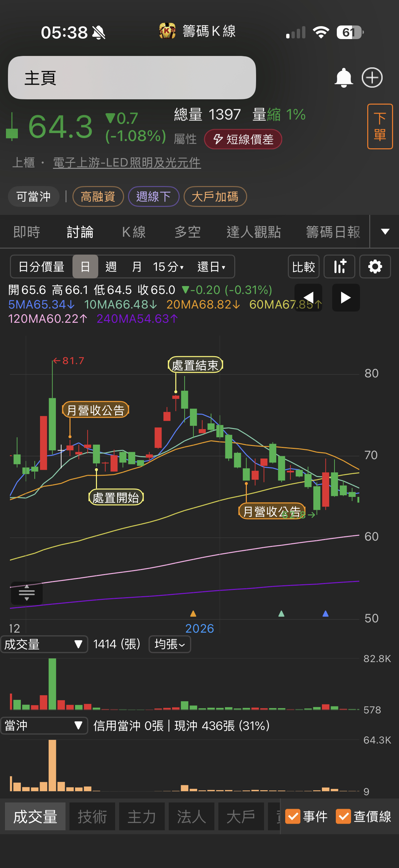Tap the 10MA66.48 moving average label
The height and width of the screenshot is (868, 399).
[120, 304]
